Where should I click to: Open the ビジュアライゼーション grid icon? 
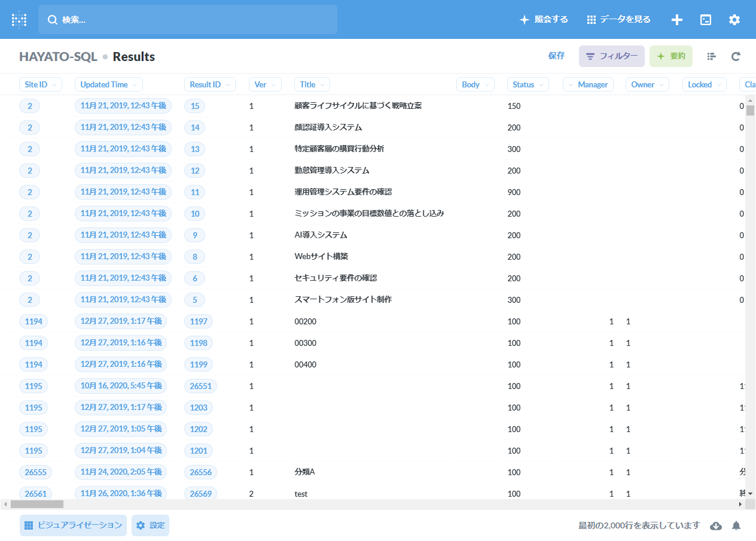pos(28,525)
